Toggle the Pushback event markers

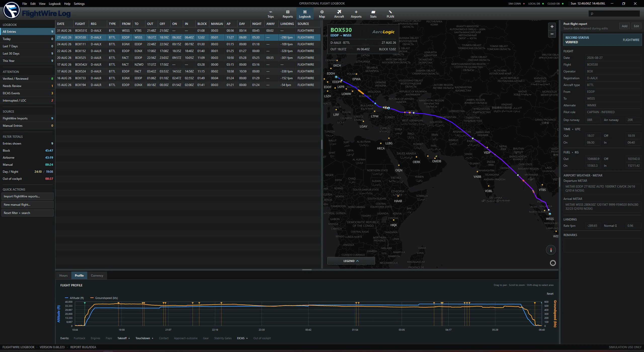[x=79, y=338]
